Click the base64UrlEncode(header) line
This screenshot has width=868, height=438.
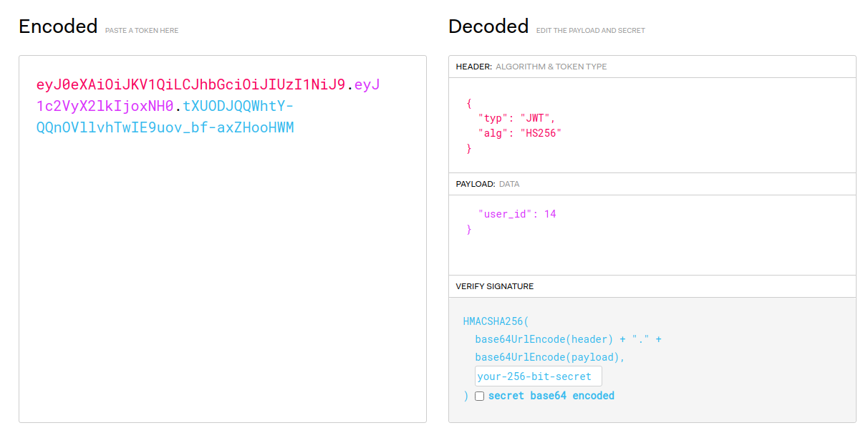point(568,339)
